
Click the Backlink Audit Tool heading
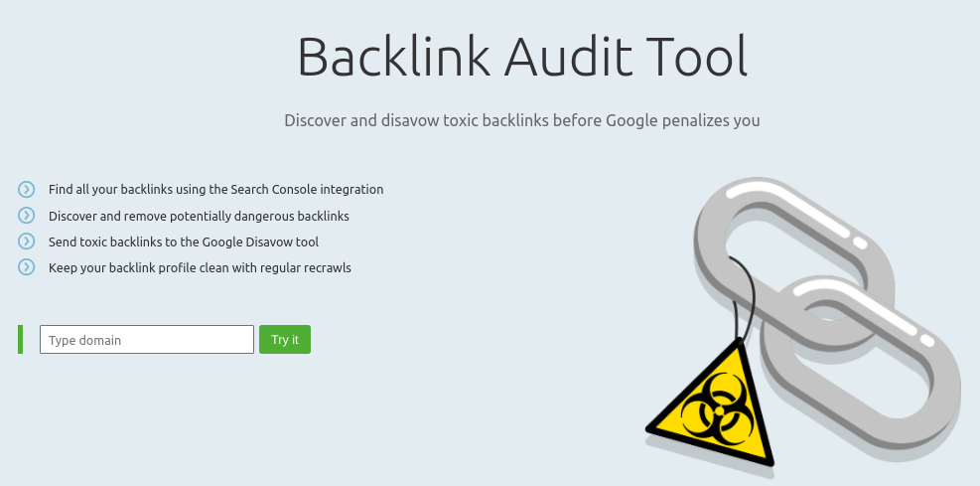pos(522,57)
